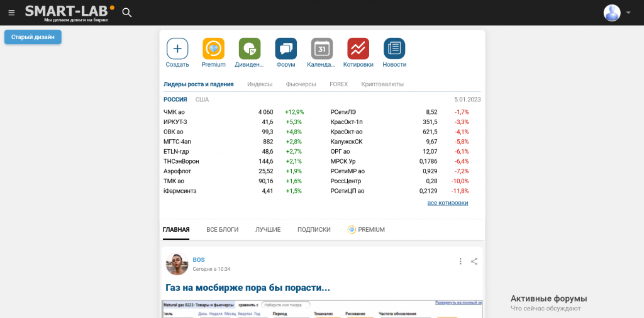Open the hamburger menu icon

coord(11,13)
